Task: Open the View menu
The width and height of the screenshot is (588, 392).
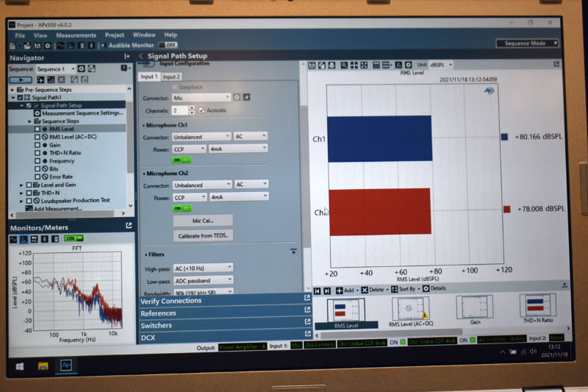Action: [x=40, y=35]
